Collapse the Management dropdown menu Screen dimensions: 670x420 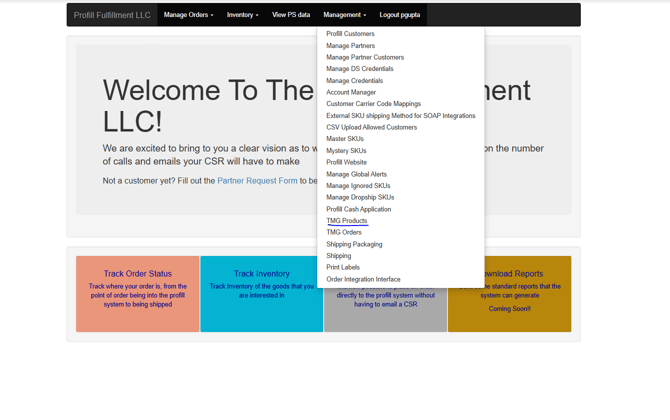pos(344,15)
